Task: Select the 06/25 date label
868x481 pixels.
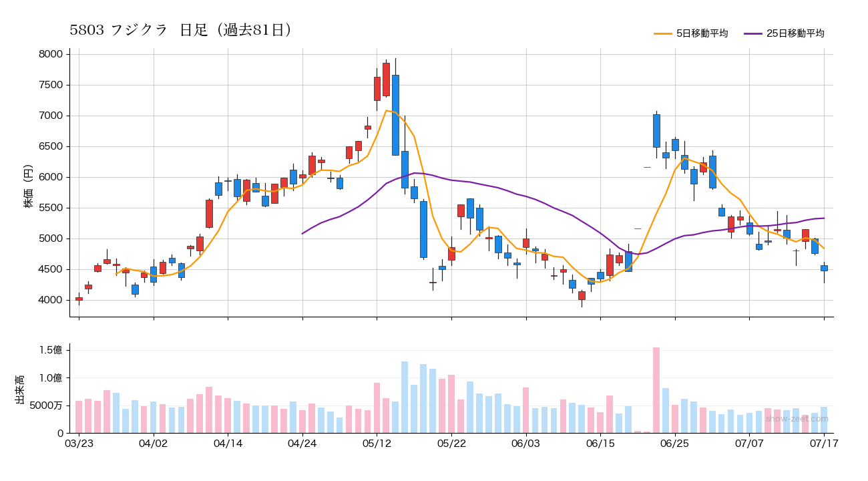Action: point(675,444)
